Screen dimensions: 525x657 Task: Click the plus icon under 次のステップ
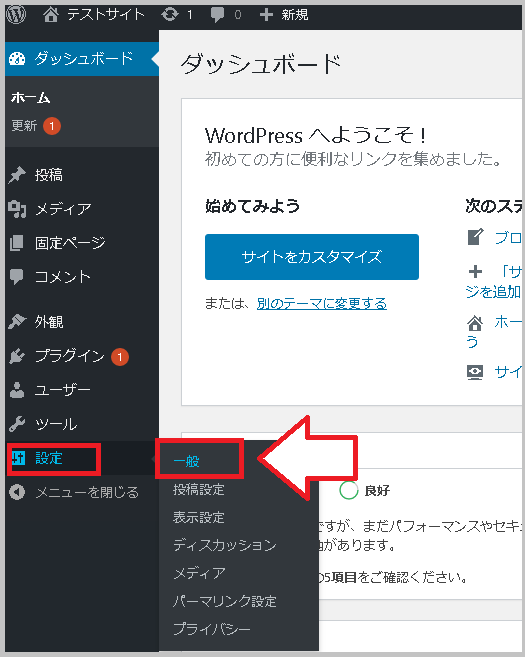pyautogui.click(x=475, y=272)
